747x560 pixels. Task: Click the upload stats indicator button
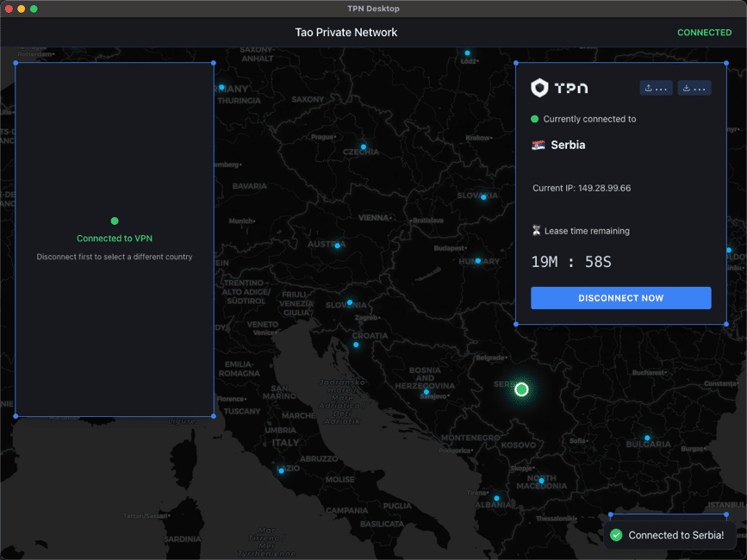[656, 88]
